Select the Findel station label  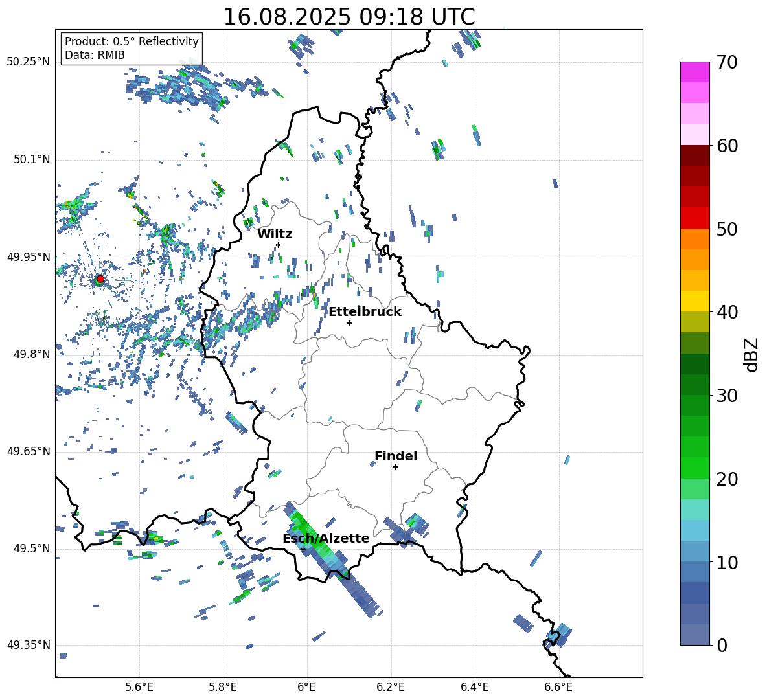click(396, 456)
